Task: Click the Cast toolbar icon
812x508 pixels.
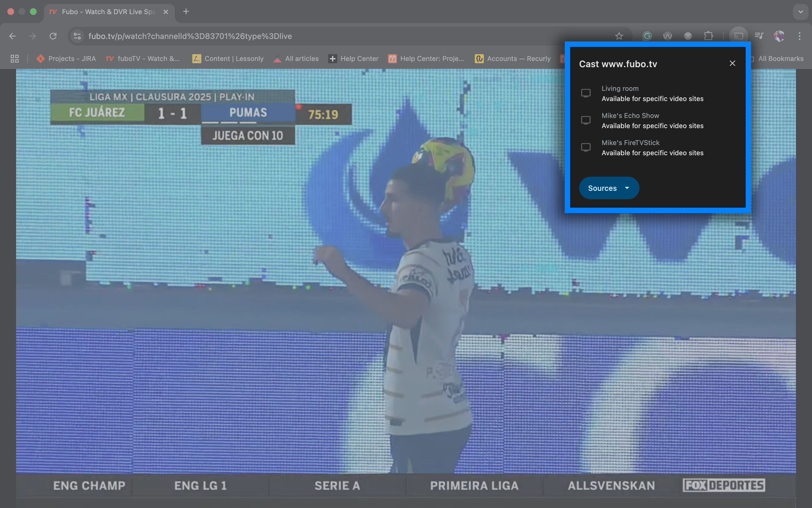Action: [738, 36]
